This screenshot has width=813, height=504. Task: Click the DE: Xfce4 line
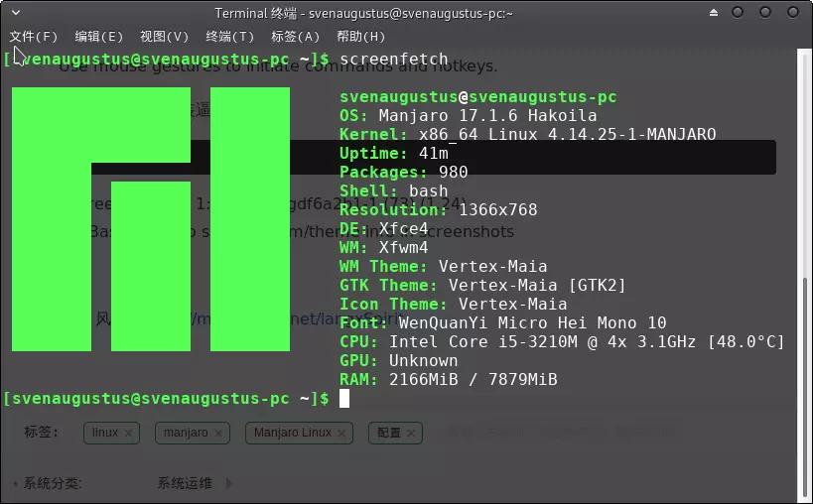click(384, 228)
